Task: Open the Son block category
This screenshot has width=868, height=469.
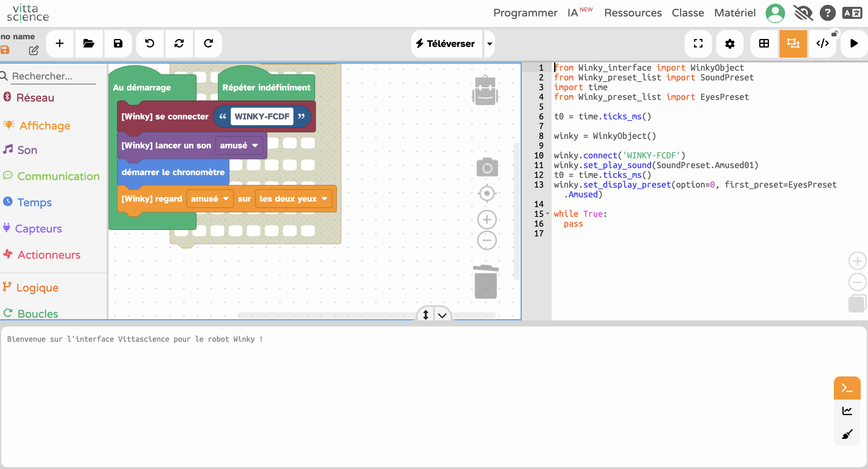Action: (27, 150)
